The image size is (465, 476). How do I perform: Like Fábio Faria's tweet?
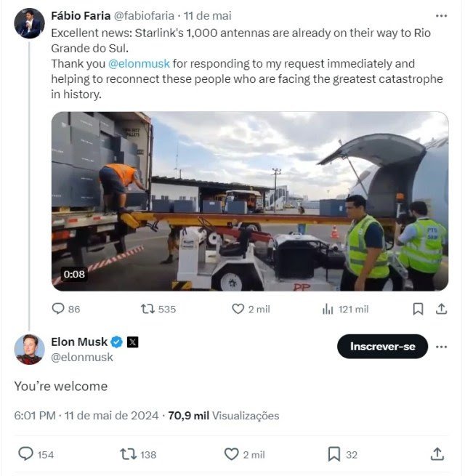(x=251, y=309)
